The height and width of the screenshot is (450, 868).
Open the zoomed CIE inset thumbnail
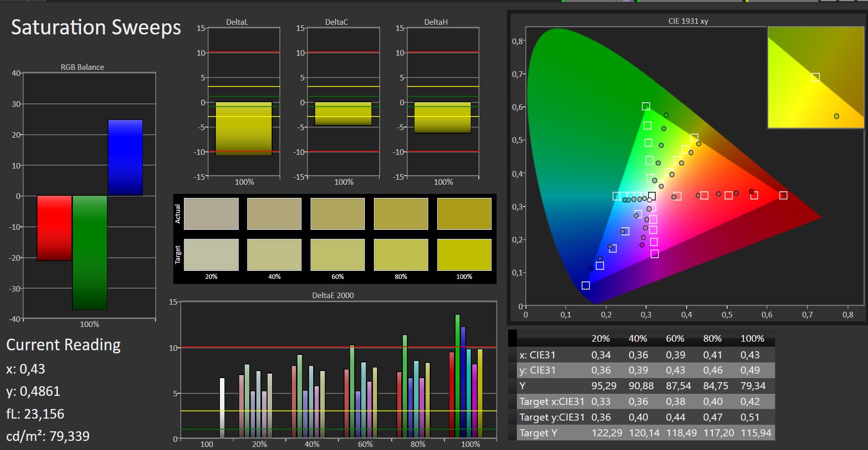(816, 77)
